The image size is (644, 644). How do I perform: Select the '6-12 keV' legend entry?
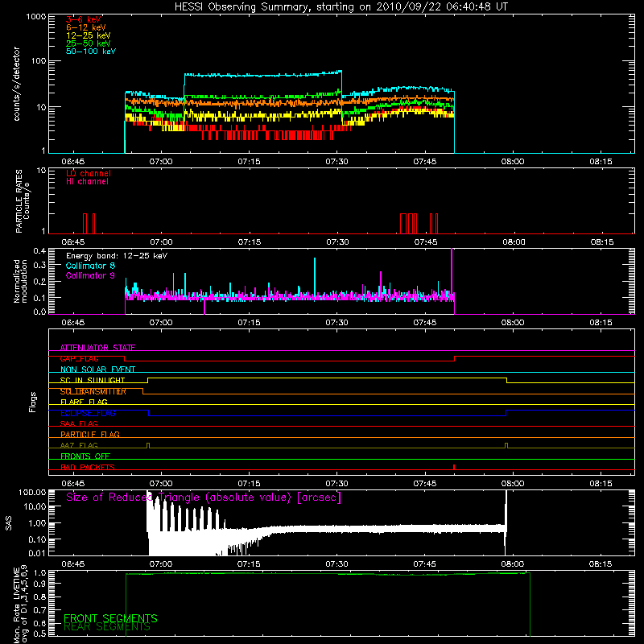click(x=86, y=27)
